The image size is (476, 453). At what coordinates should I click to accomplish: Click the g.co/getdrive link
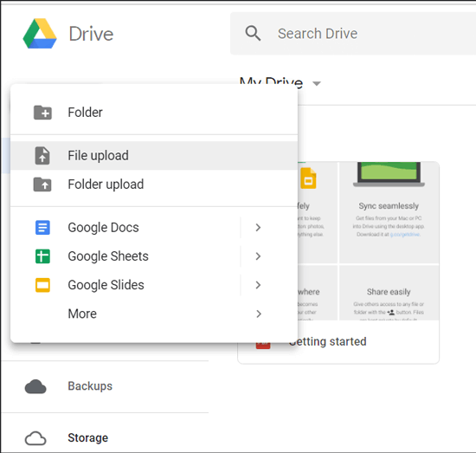pos(405,235)
